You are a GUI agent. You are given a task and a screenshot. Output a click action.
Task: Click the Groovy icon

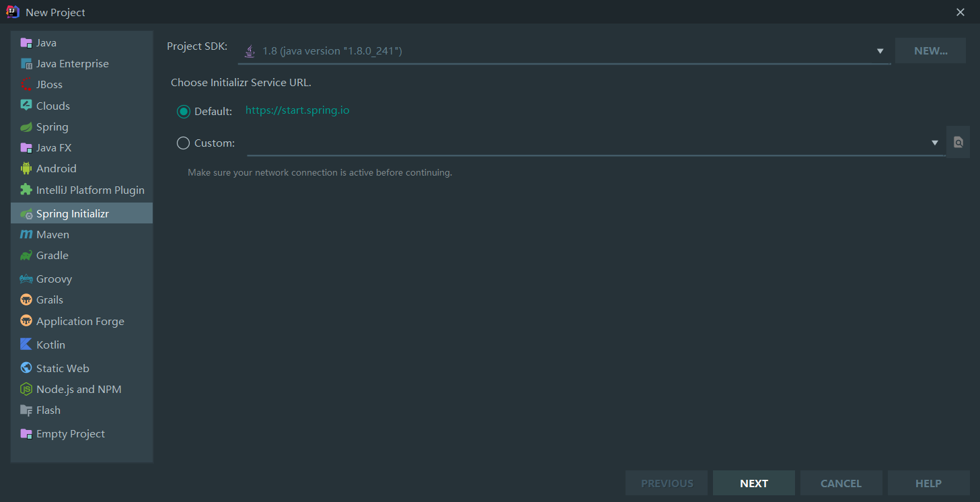(x=26, y=279)
